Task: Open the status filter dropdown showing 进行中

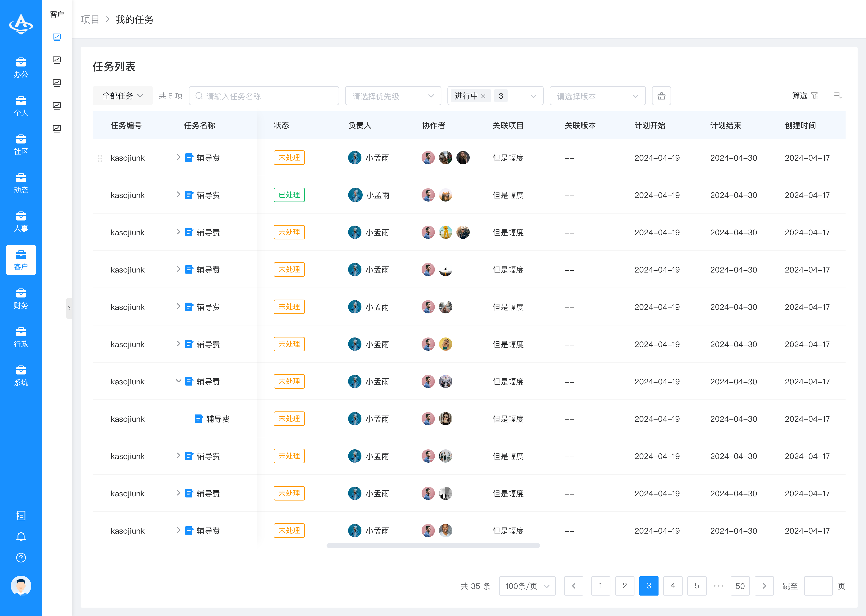Action: [x=495, y=96]
